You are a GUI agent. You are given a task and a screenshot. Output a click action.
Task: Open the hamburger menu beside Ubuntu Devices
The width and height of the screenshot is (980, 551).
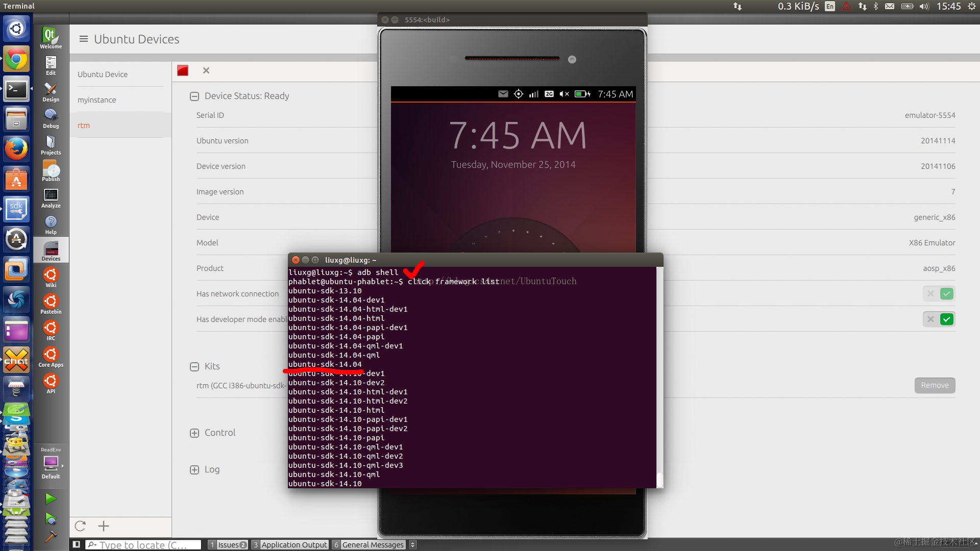tap(84, 39)
